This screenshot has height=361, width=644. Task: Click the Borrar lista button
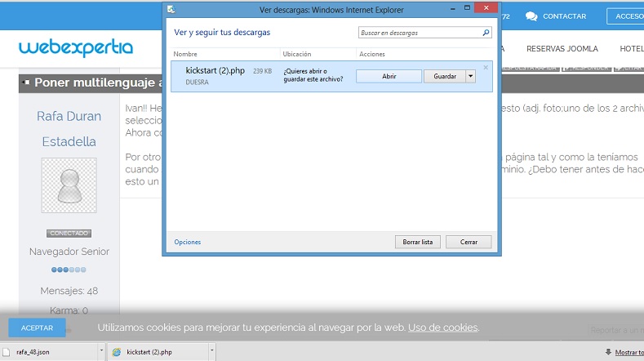(x=417, y=242)
